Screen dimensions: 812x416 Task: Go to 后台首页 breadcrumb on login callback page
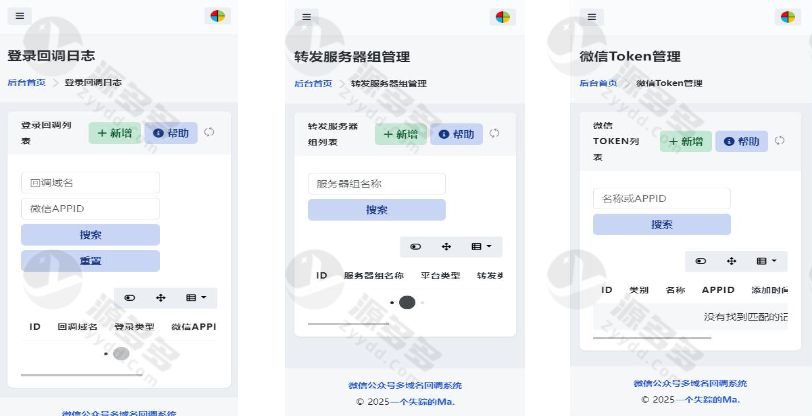click(x=26, y=82)
